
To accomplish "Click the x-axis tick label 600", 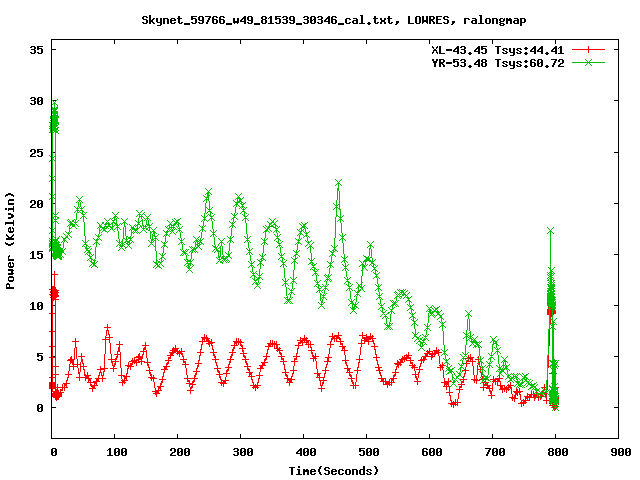I will point(431,452).
